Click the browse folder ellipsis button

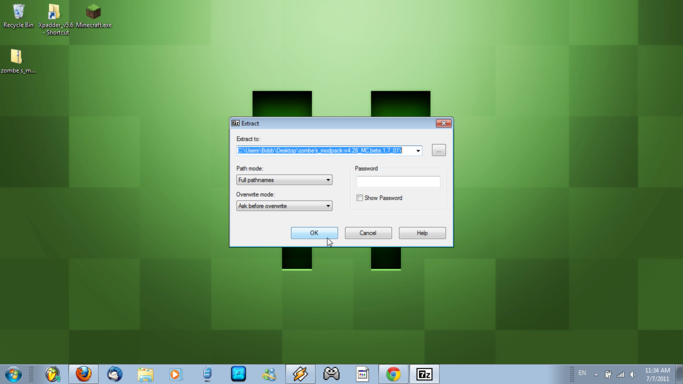(x=439, y=150)
